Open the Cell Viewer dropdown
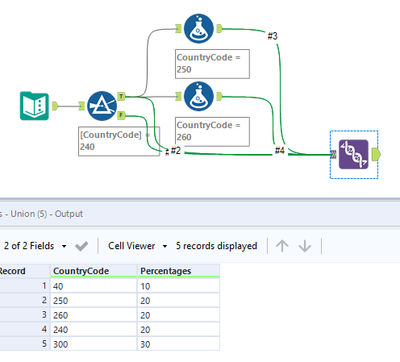Image resolution: width=400 pixels, height=362 pixels. click(165, 246)
